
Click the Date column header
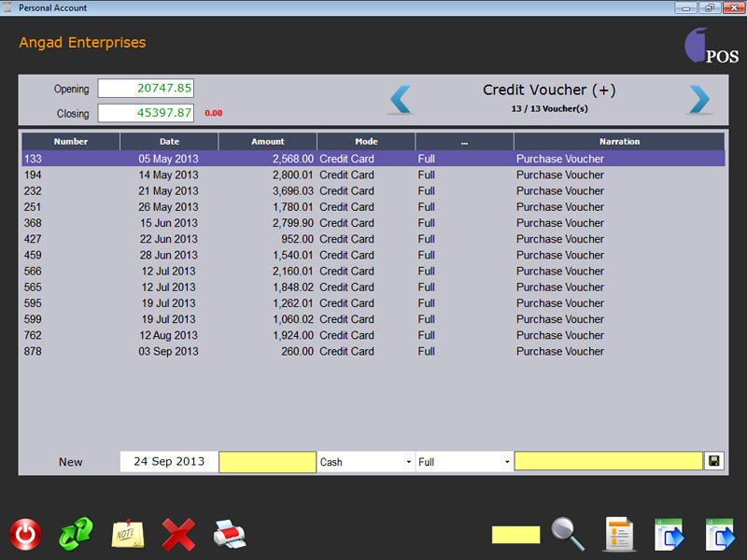169,142
